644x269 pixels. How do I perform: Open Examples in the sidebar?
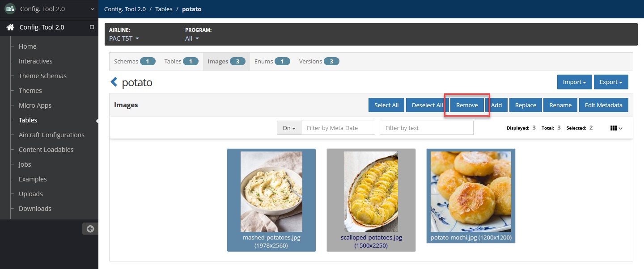tap(33, 179)
